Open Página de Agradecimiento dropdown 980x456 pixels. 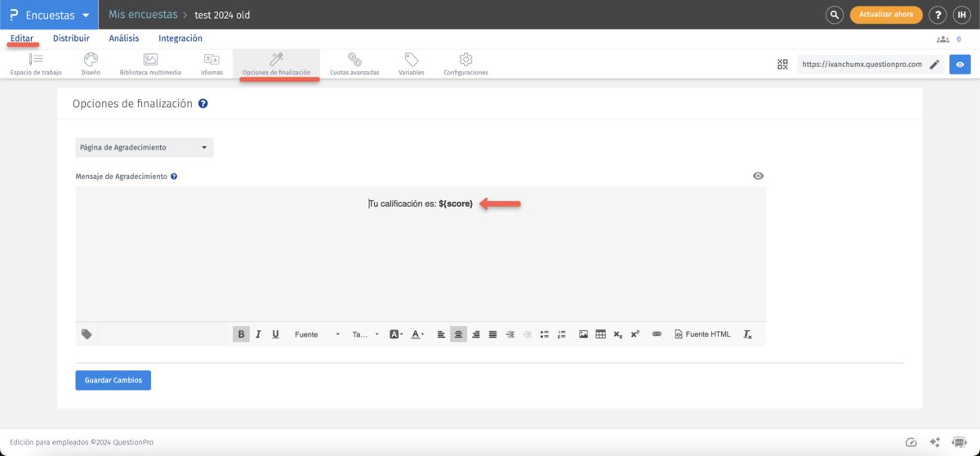(145, 148)
